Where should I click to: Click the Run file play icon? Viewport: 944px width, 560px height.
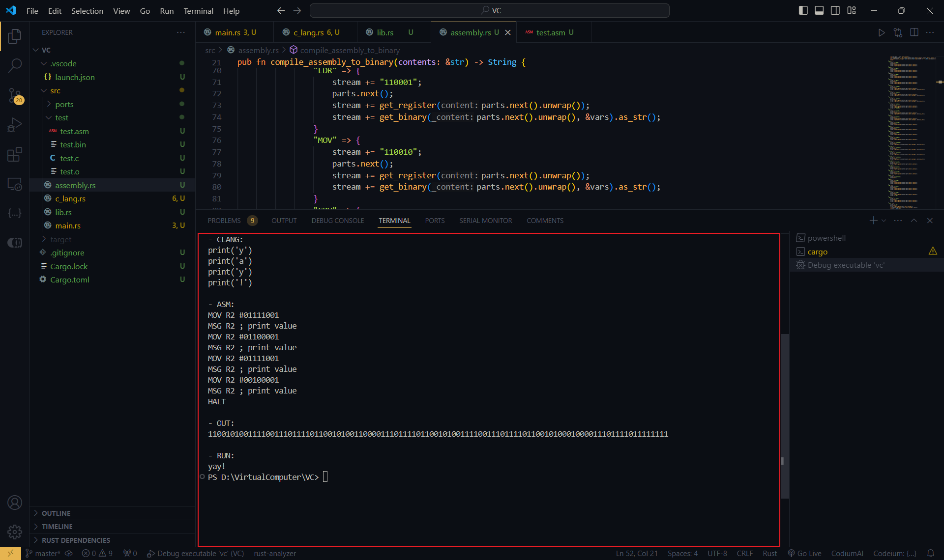(882, 32)
